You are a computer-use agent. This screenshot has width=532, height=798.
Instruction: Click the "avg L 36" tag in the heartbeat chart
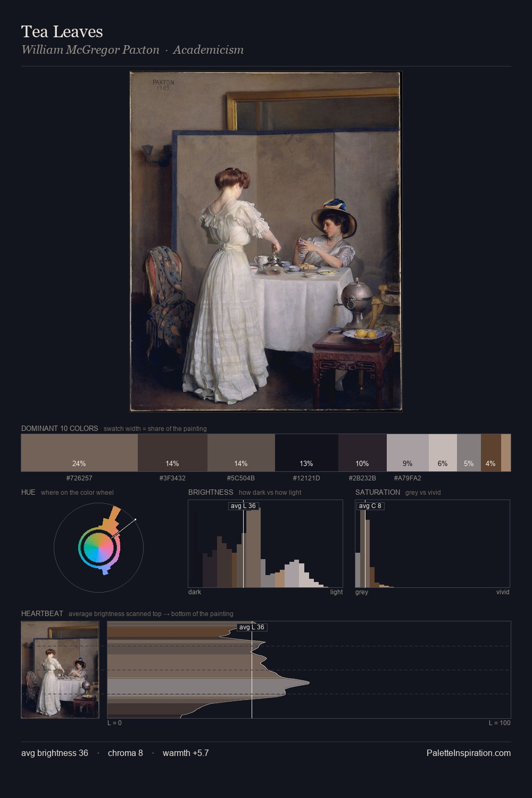tap(252, 627)
